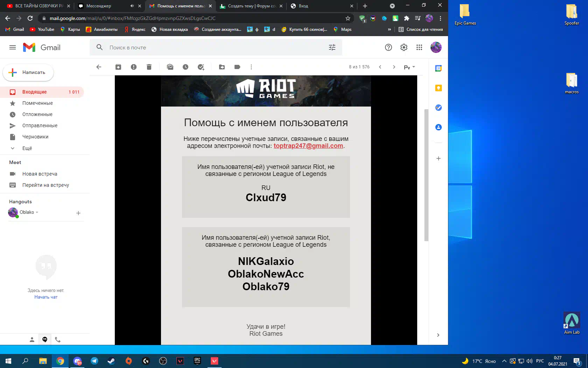Open the Входящие inbox folder
Image resolution: width=588 pixels, height=368 pixels.
[34, 92]
